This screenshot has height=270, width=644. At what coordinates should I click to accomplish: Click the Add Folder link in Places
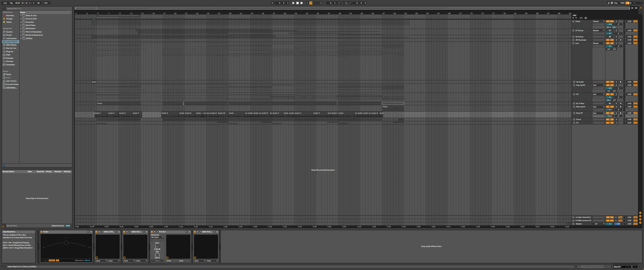pyautogui.click(x=11, y=88)
